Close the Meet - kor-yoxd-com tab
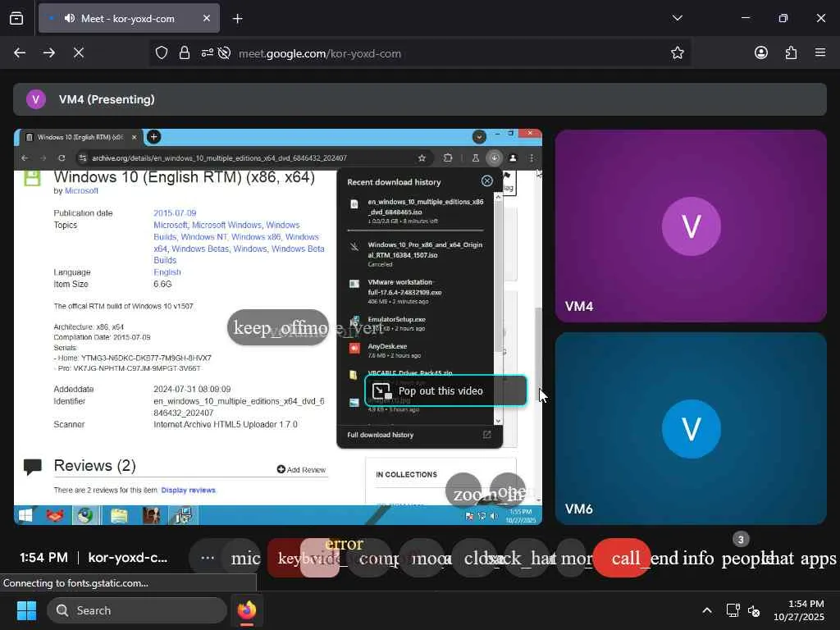The width and height of the screenshot is (840, 630). tap(206, 18)
